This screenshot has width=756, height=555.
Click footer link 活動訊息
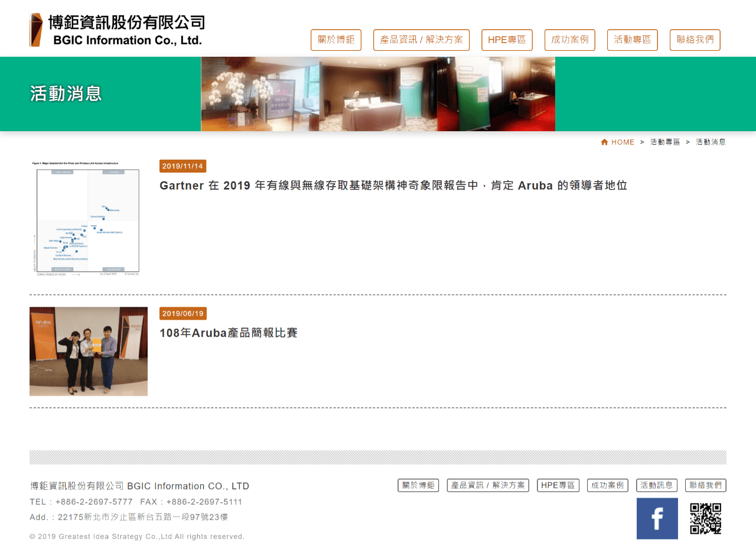click(657, 485)
